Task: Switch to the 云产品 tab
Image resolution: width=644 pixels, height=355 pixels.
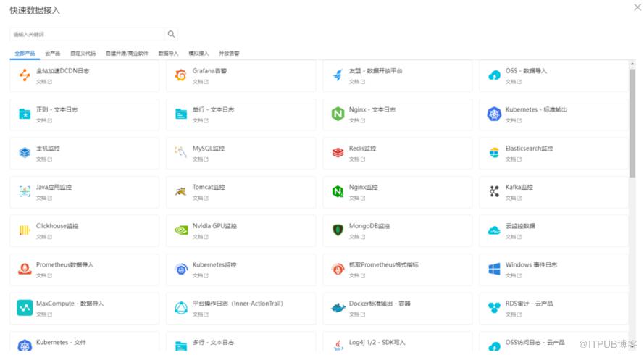Action: 53,54
